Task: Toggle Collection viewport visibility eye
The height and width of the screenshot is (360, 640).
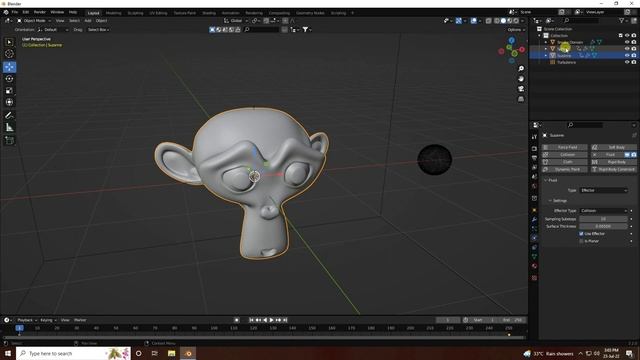Action: pos(627,36)
